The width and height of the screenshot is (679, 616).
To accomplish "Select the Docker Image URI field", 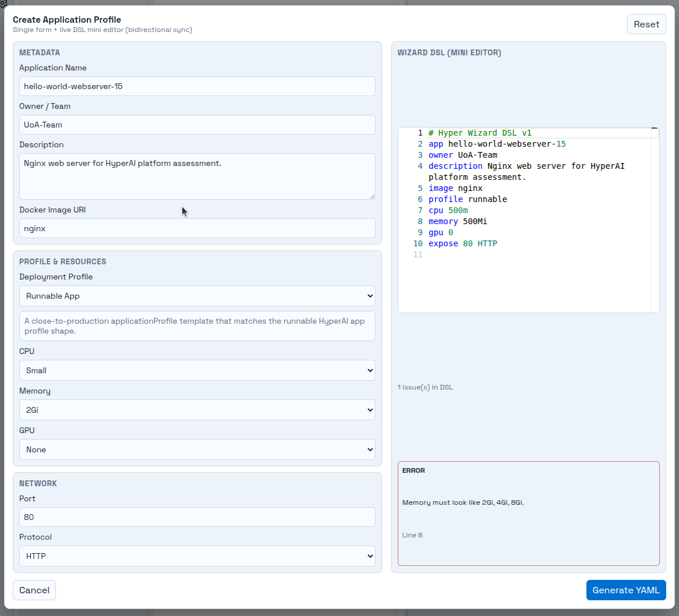I will (197, 228).
